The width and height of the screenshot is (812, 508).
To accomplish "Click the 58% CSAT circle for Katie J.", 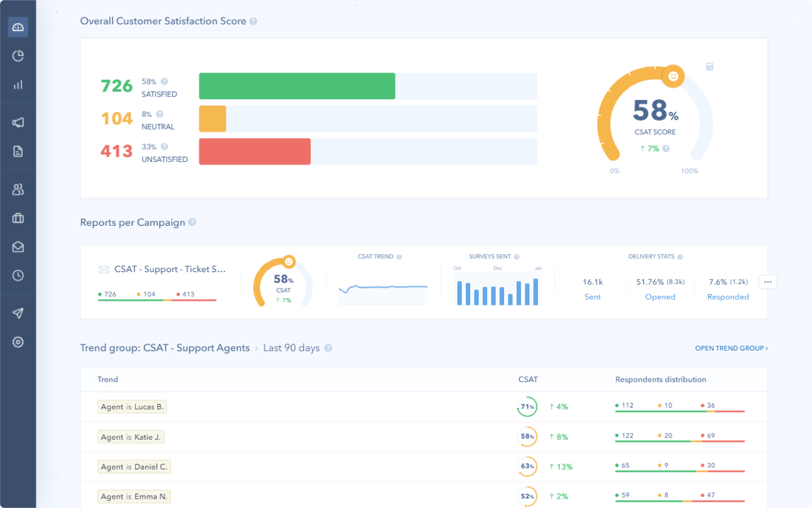I will coord(527,436).
